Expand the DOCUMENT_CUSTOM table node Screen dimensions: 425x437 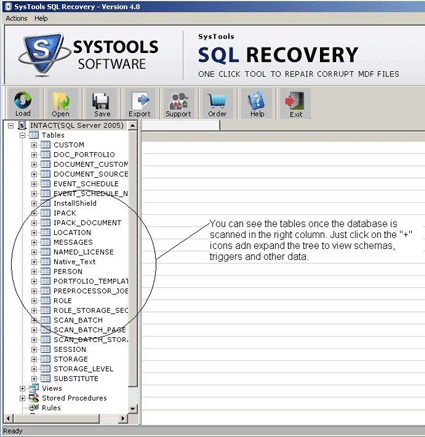click(x=34, y=164)
